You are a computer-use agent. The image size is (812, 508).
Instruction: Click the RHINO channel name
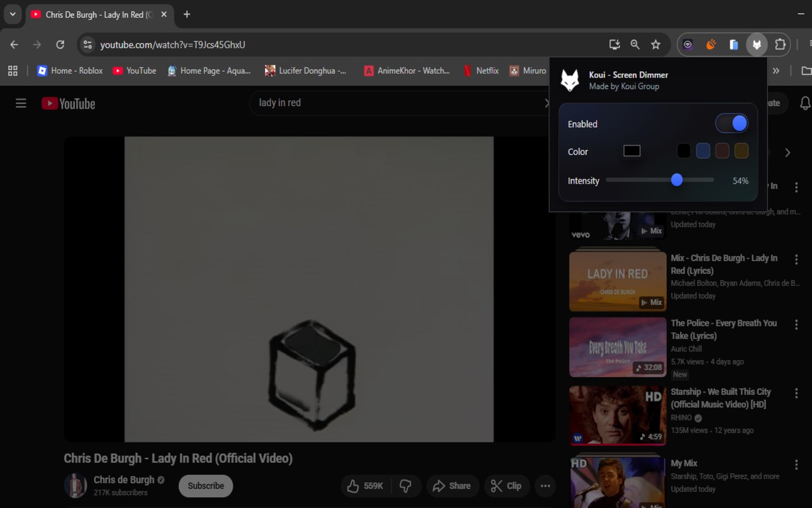(x=682, y=418)
